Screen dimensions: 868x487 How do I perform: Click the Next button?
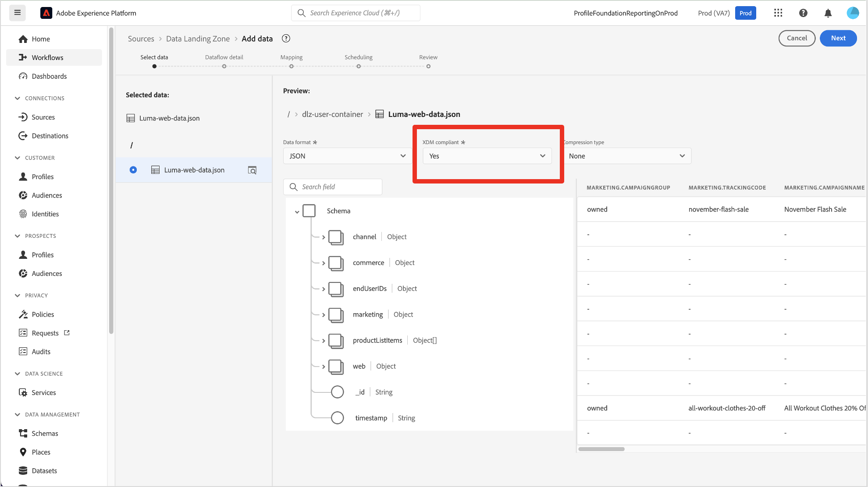click(x=838, y=38)
